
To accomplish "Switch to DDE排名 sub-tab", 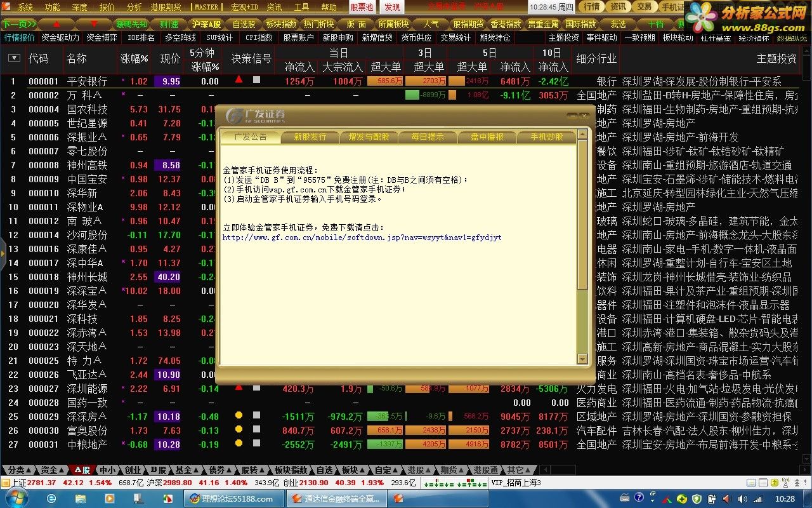I will coord(141,37).
